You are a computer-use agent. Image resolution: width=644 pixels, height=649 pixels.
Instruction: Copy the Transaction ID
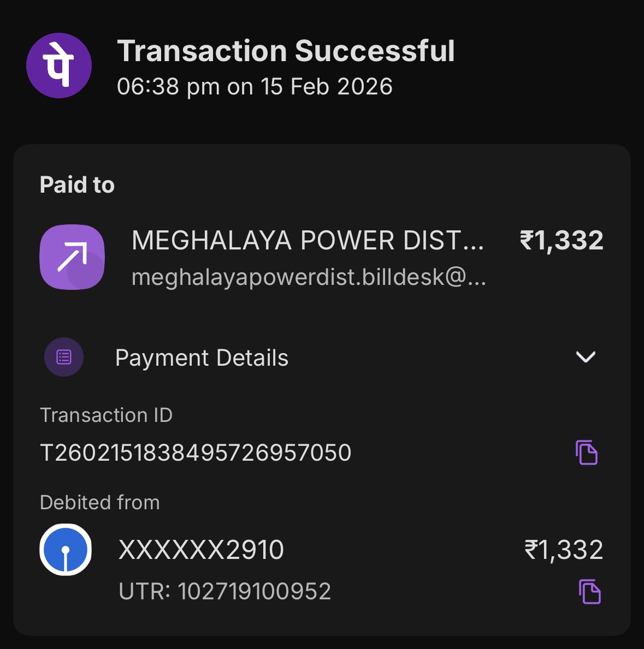(x=587, y=452)
